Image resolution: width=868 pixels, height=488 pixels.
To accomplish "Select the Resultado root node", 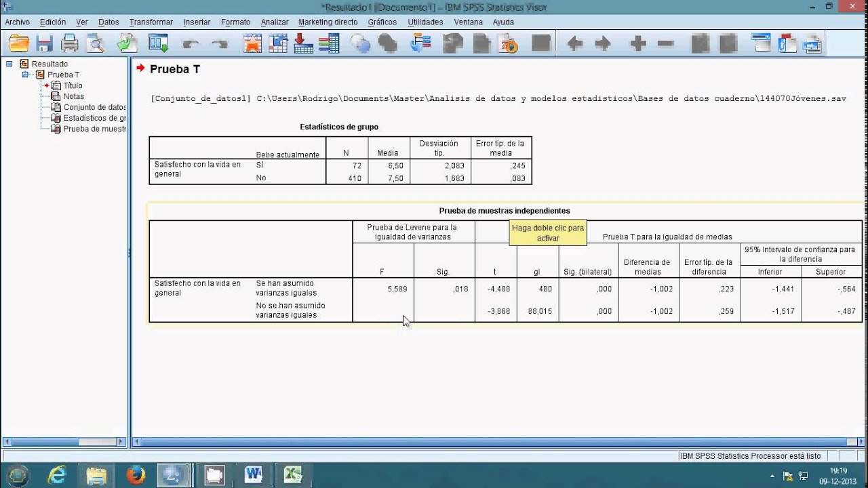I will tap(50, 64).
